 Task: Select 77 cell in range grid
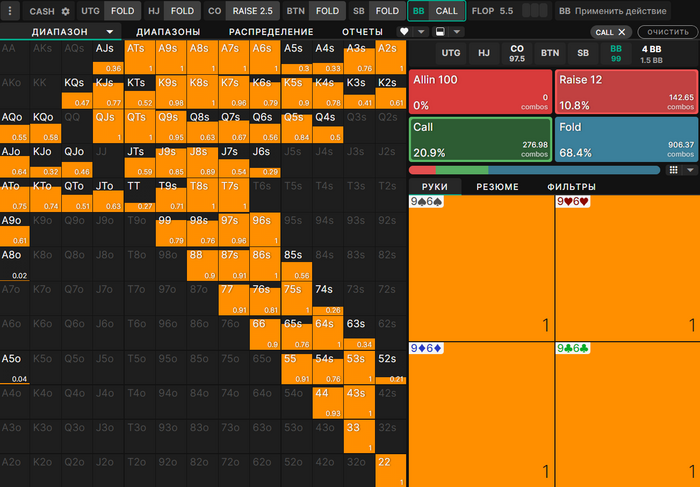(233, 299)
